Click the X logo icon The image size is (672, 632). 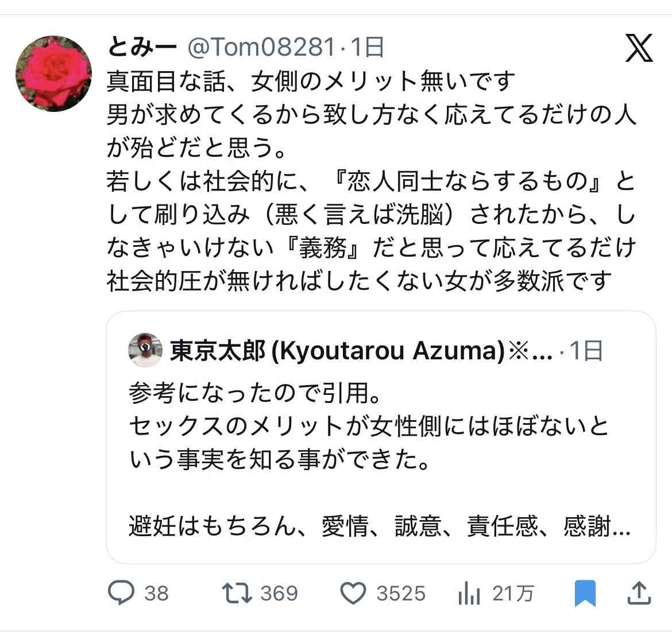639,49
